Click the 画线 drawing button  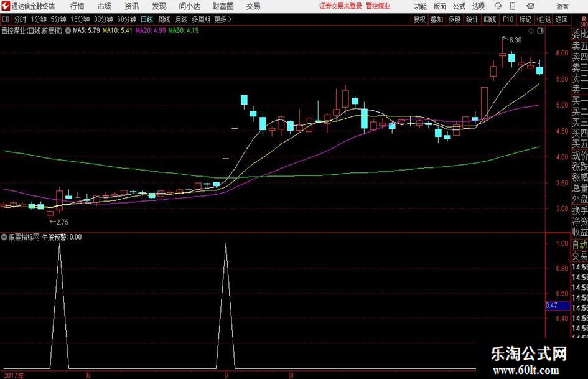point(490,19)
